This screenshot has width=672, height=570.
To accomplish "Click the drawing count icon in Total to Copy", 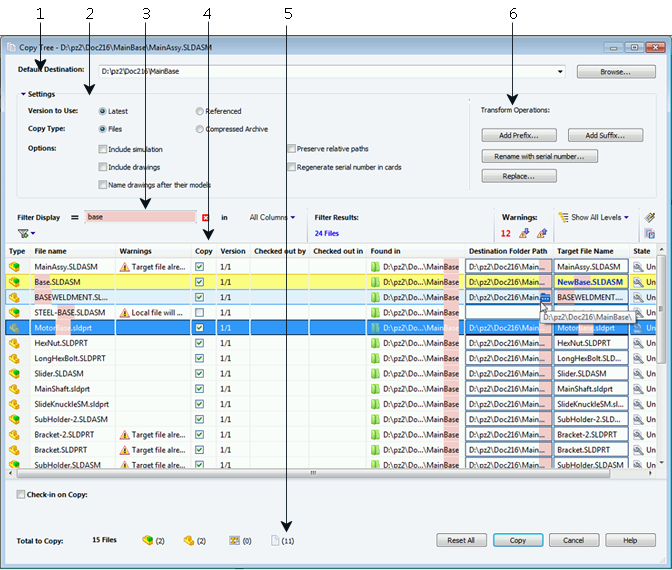I will pyautogui.click(x=273, y=540).
